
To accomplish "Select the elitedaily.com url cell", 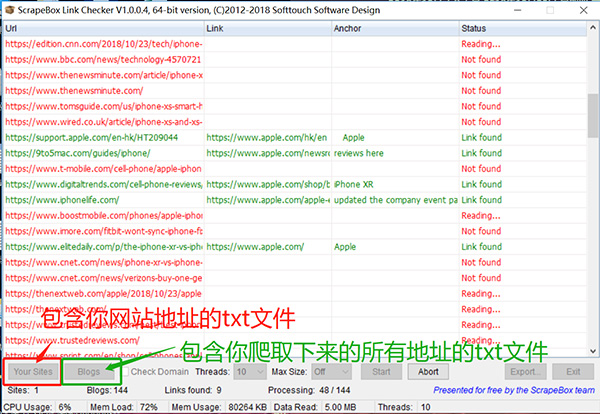I will (x=103, y=247).
